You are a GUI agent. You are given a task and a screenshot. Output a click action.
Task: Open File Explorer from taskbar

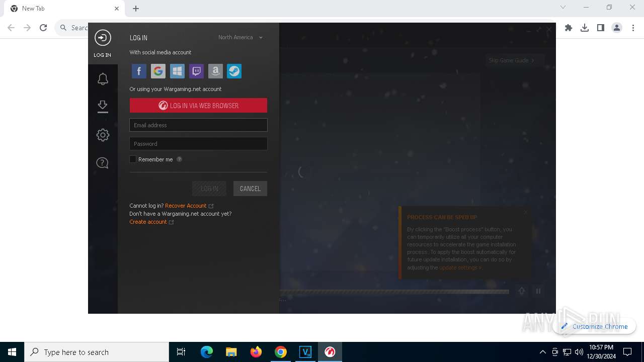pos(231,352)
